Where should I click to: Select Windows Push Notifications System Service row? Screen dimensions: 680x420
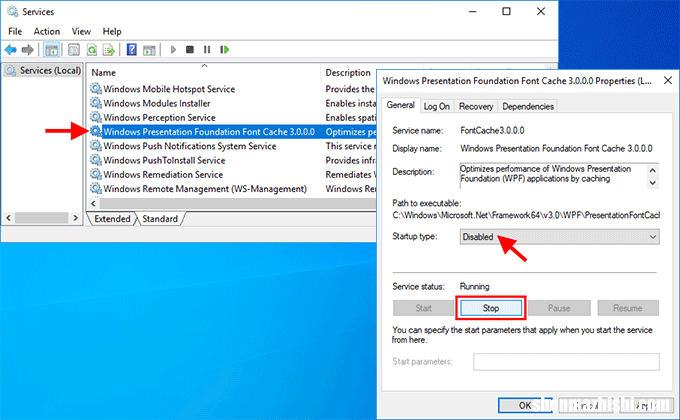[x=233, y=146]
